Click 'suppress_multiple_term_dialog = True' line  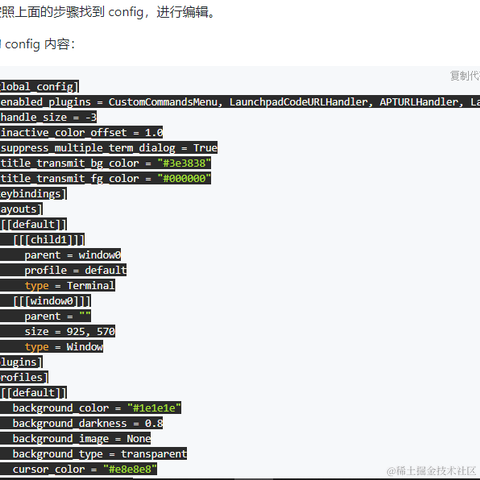click(x=109, y=148)
